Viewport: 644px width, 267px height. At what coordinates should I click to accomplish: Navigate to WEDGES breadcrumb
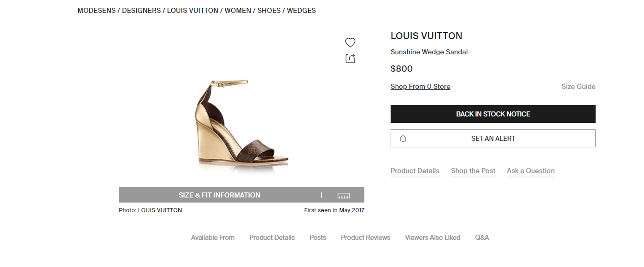click(x=301, y=10)
